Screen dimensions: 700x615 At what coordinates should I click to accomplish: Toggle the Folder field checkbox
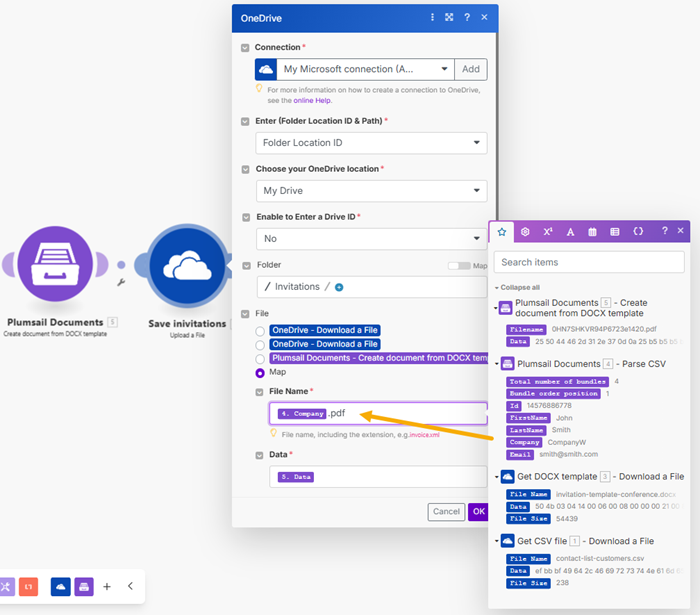[246, 266]
